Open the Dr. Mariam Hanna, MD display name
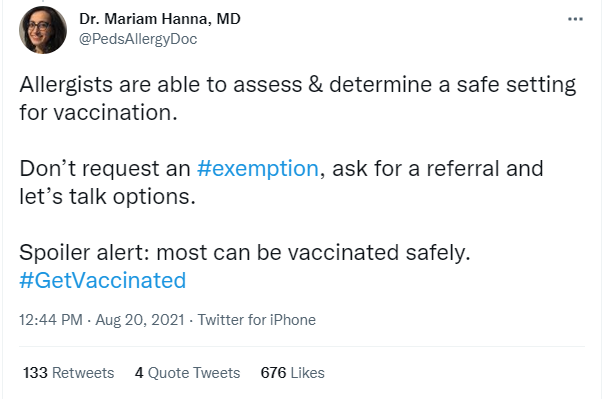Image resolution: width=604 pixels, height=399 pixels. pos(160,19)
